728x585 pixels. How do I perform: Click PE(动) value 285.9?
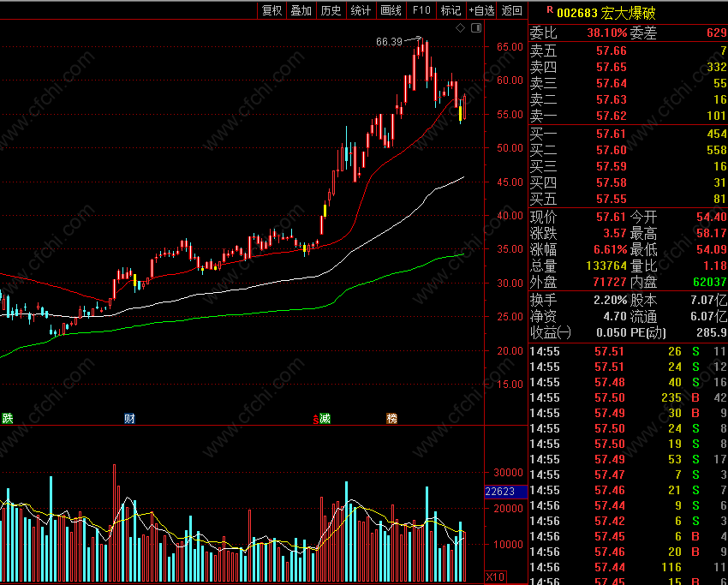point(711,333)
